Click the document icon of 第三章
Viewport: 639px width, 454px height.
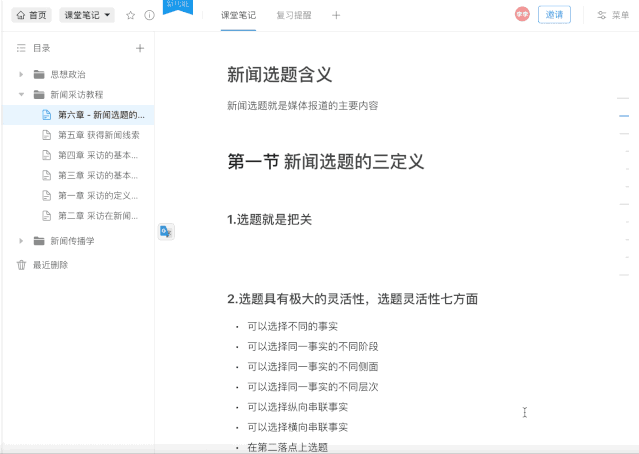point(47,175)
